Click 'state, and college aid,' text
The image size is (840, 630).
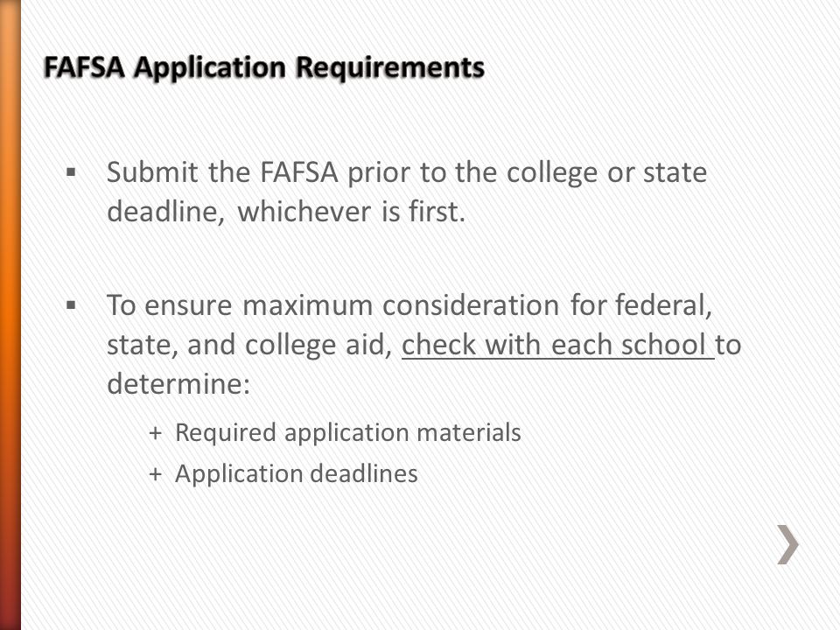click(x=249, y=346)
